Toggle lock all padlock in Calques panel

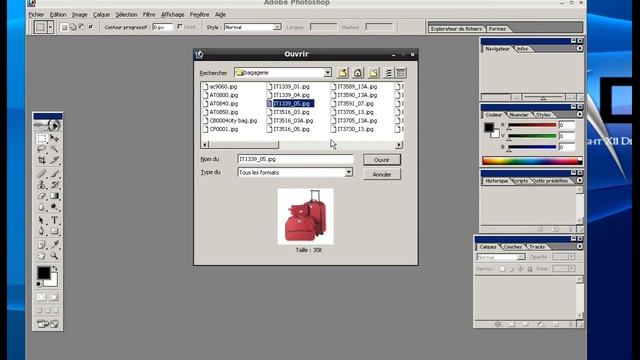tap(530, 269)
